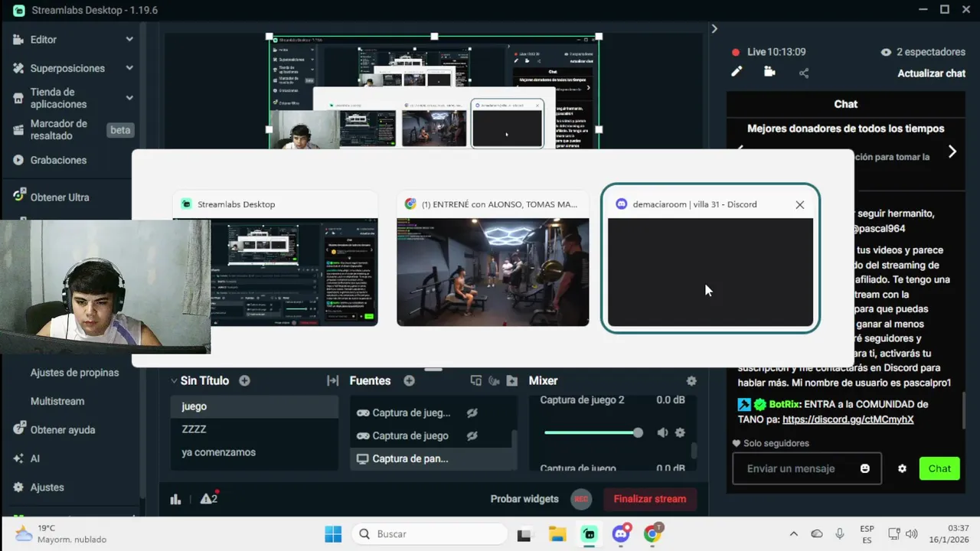This screenshot has width=980, height=551.
Task: Toggle the viewer count eye icon
Action: point(886,52)
